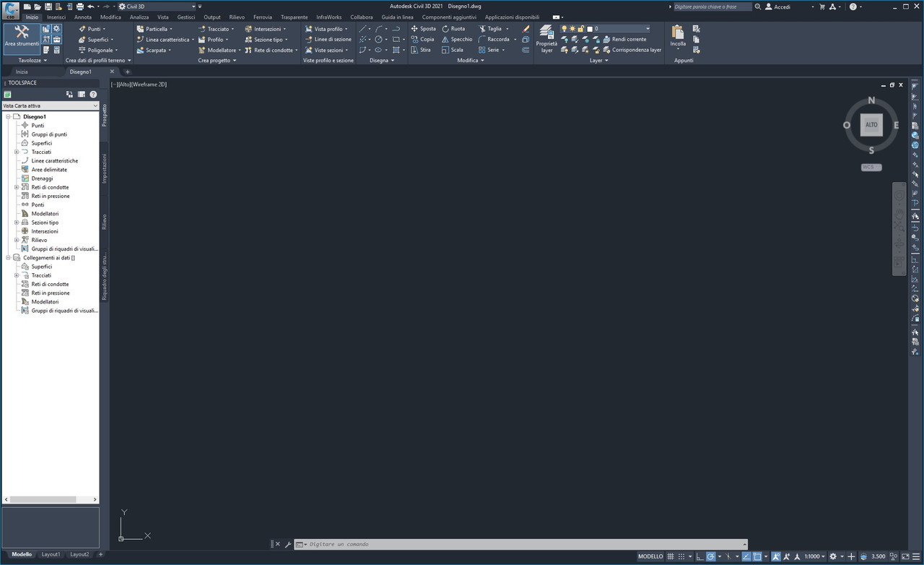Click the Toolspace help question icon
Image resolution: width=924 pixels, height=565 pixels.
(93, 95)
